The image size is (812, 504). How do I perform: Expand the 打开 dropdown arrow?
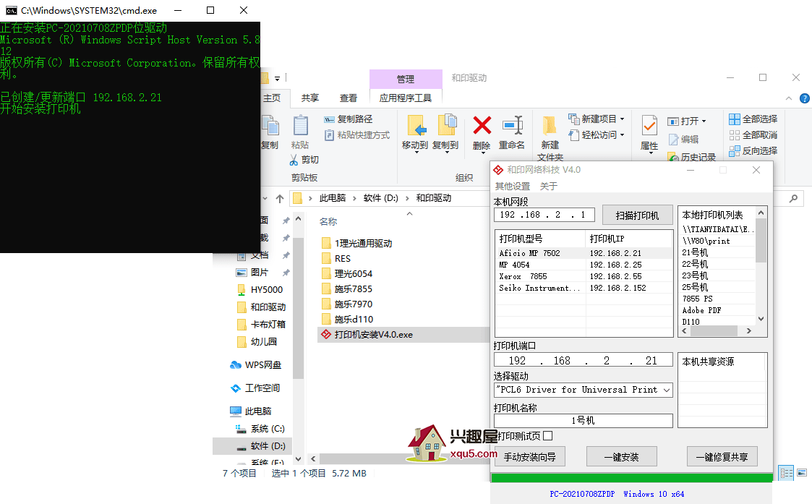704,121
